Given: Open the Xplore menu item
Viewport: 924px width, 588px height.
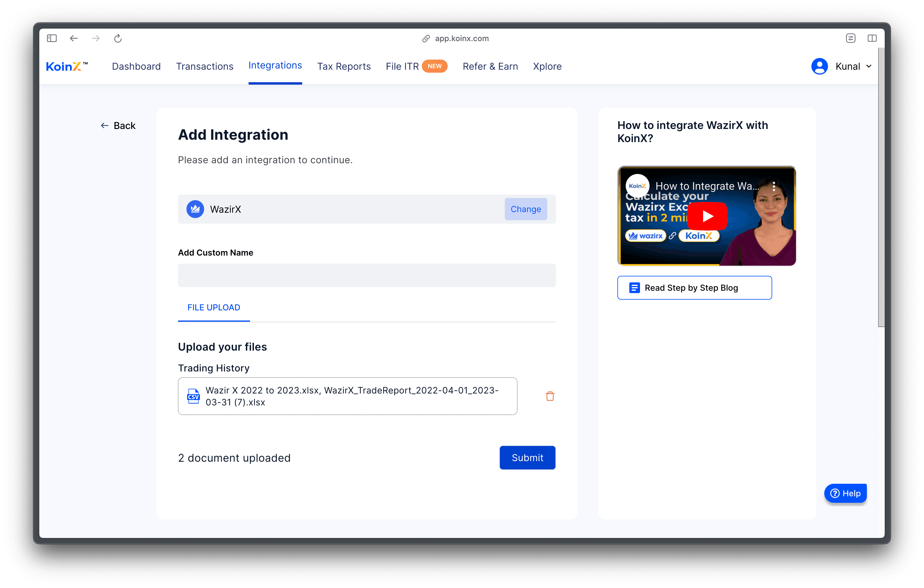Looking at the screenshot, I should click(547, 66).
